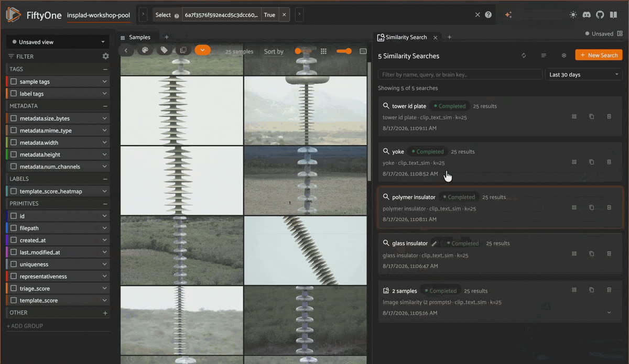Expand the OTHER sidebar group
Image resolution: width=629 pixels, height=364 pixels.
pyautogui.click(x=105, y=313)
